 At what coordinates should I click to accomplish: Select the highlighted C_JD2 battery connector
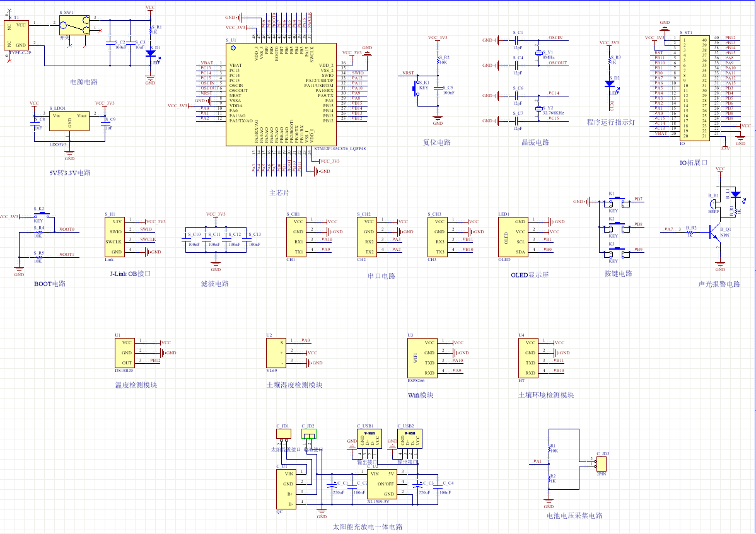(x=309, y=434)
